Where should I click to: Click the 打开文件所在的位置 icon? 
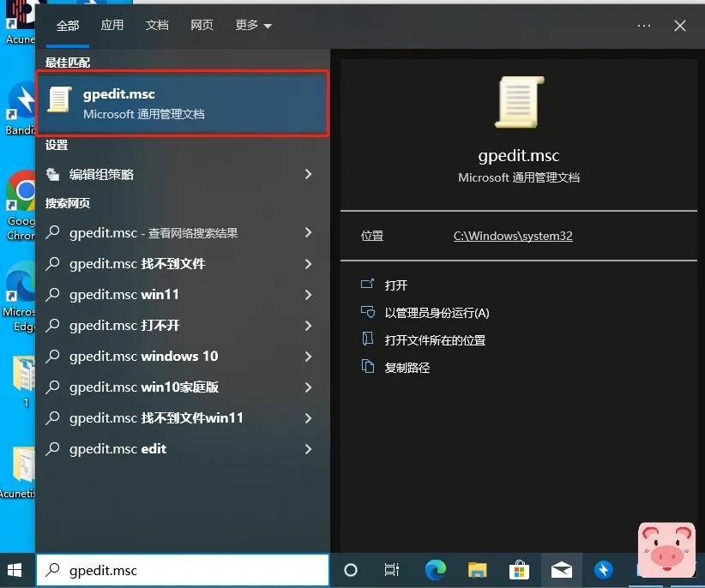click(x=367, y=339)
